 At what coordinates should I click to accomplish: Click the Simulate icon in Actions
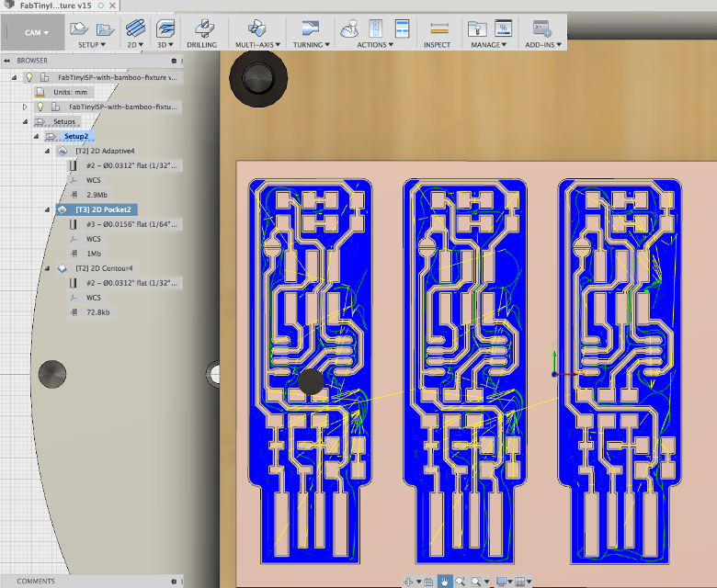(350, 28)
